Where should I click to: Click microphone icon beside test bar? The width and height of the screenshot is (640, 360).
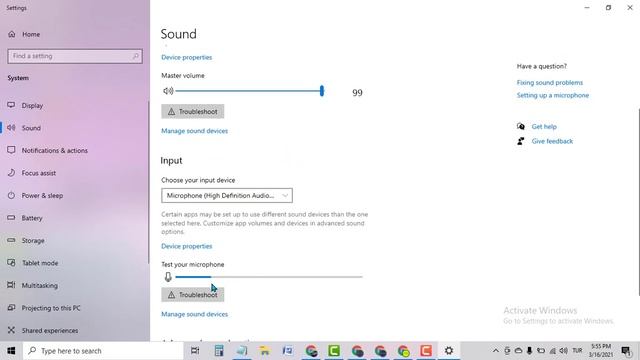click(168, 277)
